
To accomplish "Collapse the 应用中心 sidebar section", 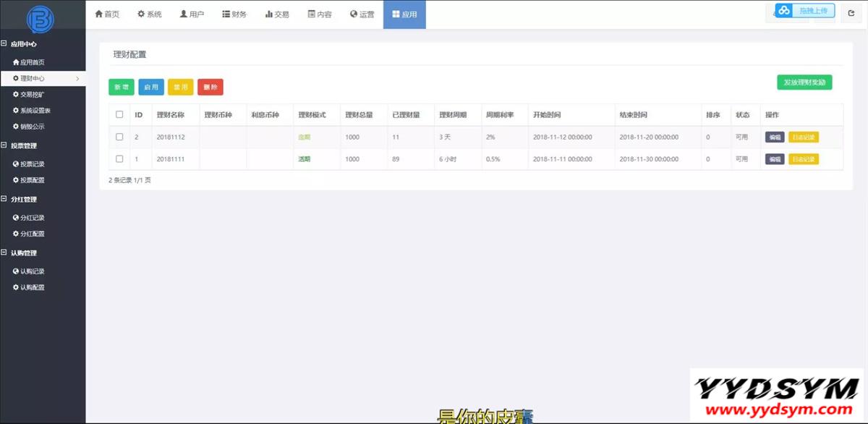I will coord(4,44).
